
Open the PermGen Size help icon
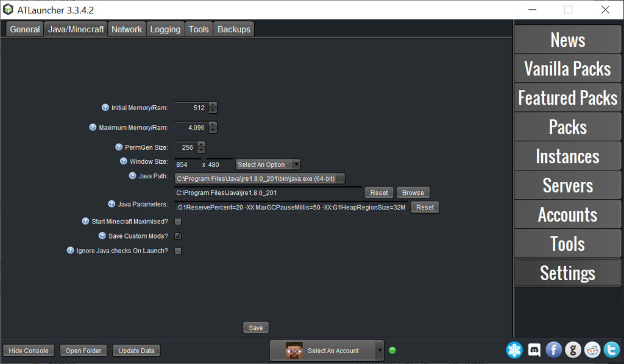click(119, 147)
